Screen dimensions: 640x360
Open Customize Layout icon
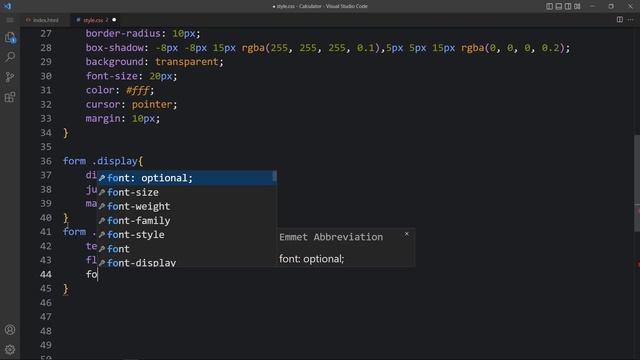(x=577, y=6)
